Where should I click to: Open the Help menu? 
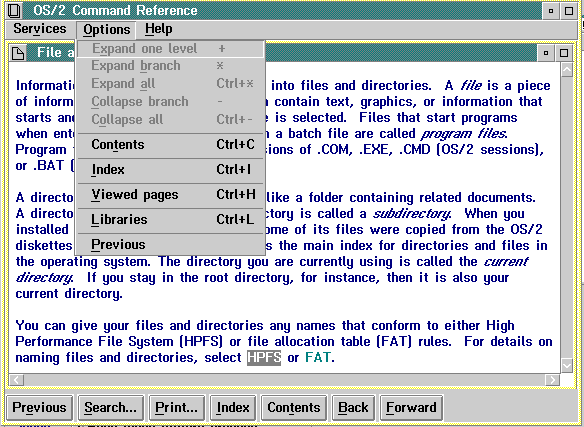pyautogui.click(x=159, y=29)
